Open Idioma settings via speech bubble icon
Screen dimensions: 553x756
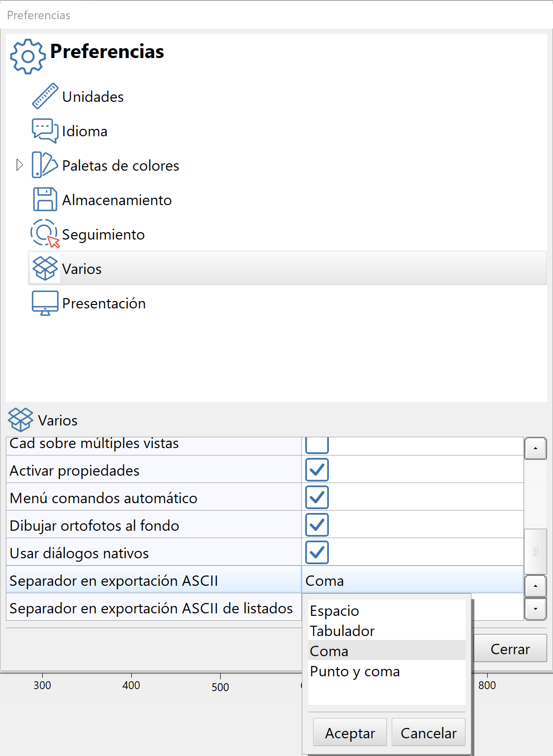[x=45, y=131]
